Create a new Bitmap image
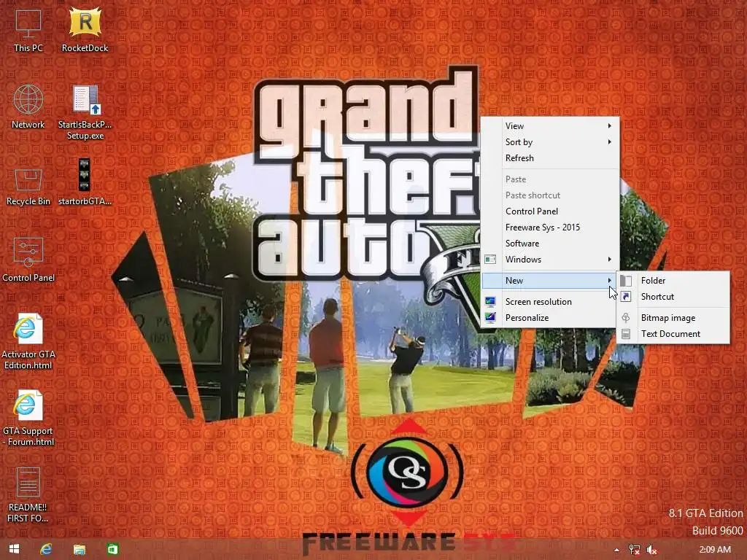The height and width of the screenshot is (560, 747). click(673, 318)
